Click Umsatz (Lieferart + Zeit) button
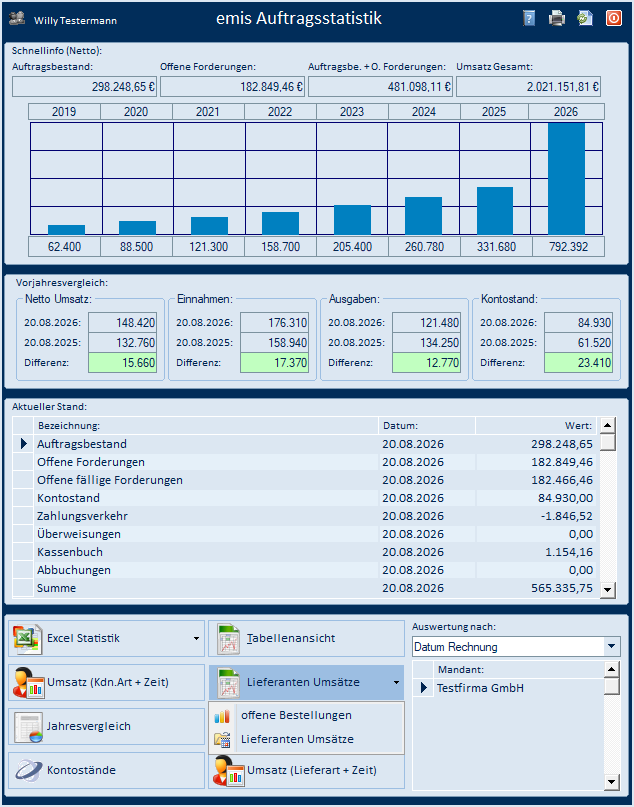 (306, 770)
